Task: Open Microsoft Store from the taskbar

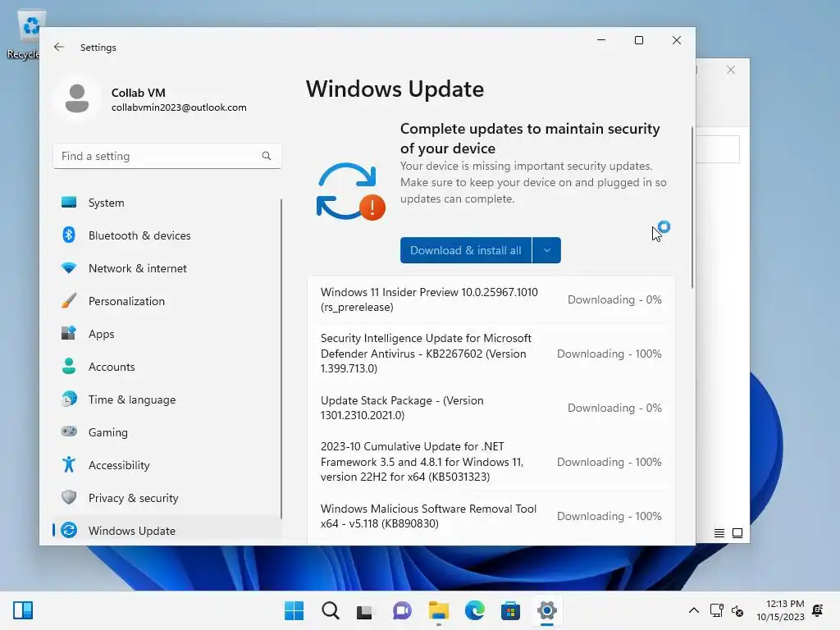Action: click(x=510, y=610)
